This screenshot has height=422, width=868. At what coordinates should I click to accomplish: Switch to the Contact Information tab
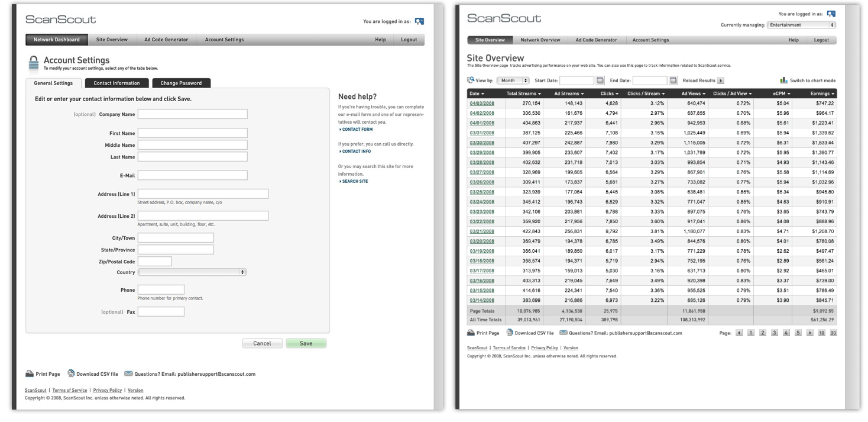click(116, 83)
